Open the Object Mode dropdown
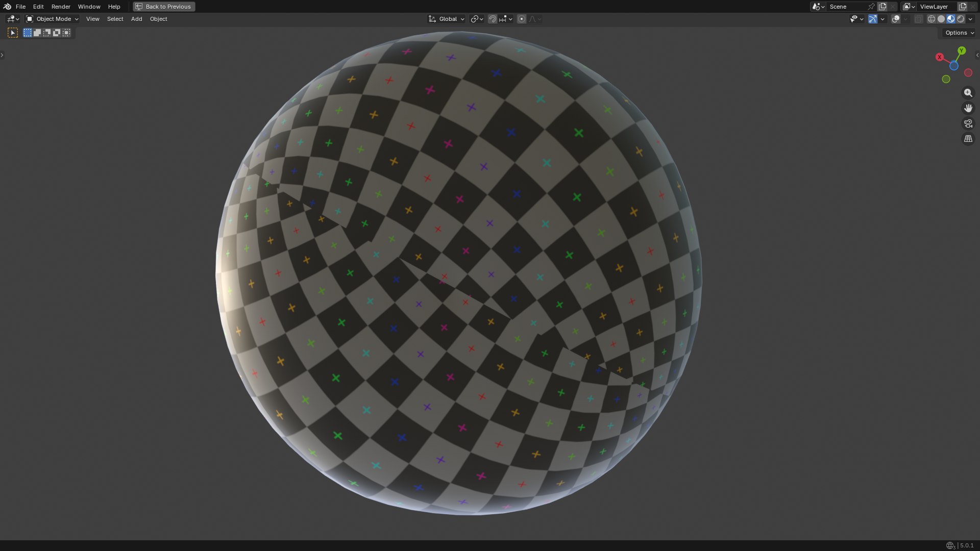The image size is (980, 551). point(53,19)
